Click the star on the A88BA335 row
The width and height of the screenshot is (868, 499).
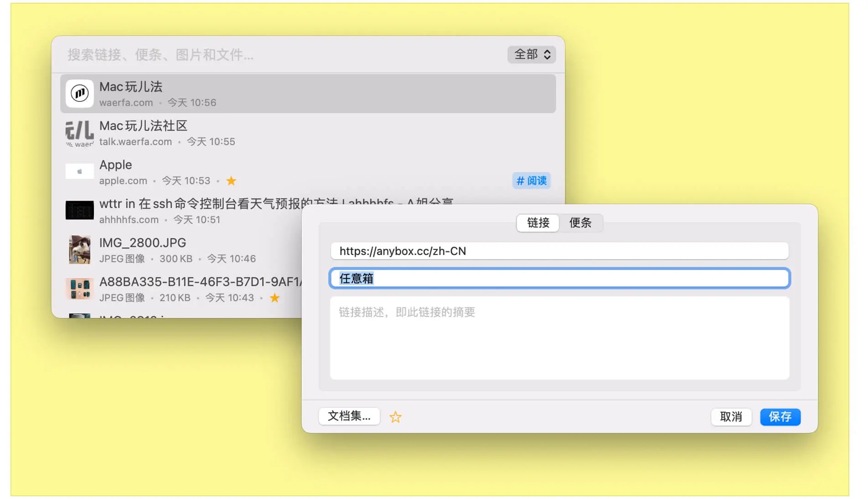tap(274, 298)
